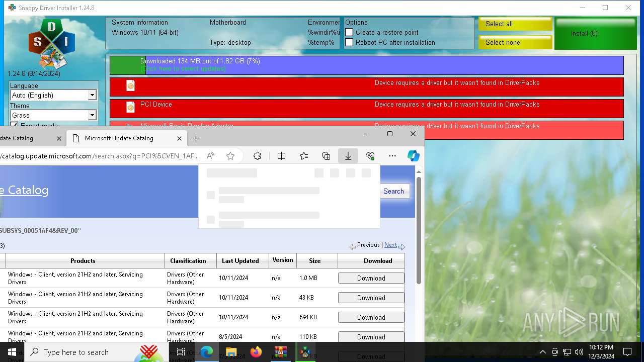Open Task View on the taskbar
This screenshot has width=644, height=362.
pyautogui.click(x=181, y=352)
